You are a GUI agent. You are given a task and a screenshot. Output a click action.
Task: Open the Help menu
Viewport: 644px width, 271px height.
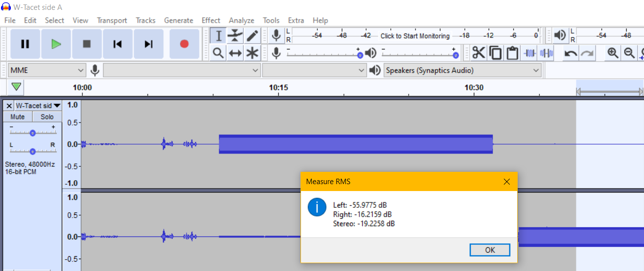coord(320,20)
